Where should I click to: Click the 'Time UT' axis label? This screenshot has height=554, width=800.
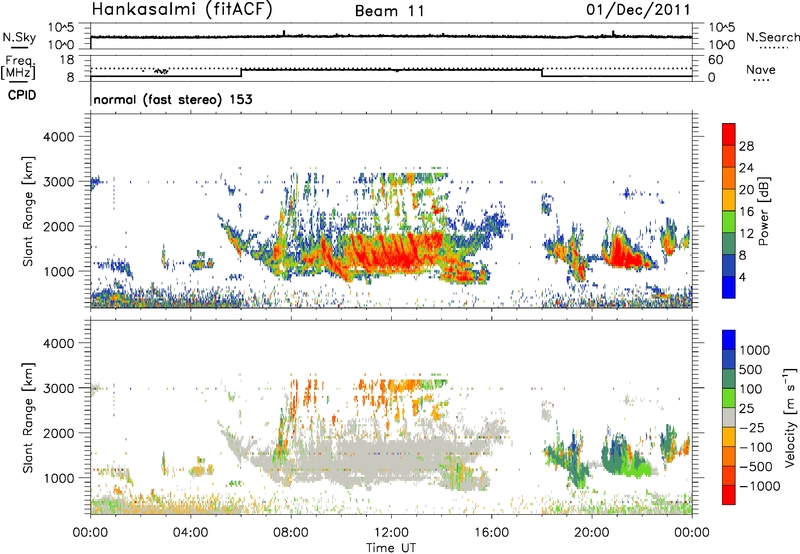tap(391, 548)
